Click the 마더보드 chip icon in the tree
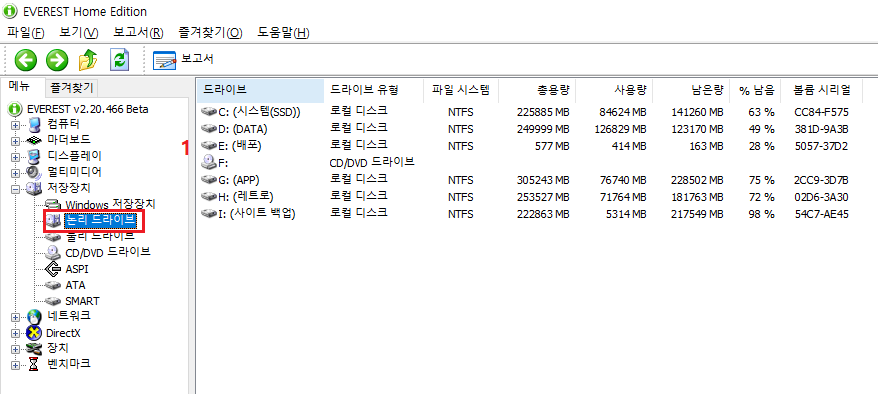The width and height of the screenshot is (878, 394). [x=34, y=140]
